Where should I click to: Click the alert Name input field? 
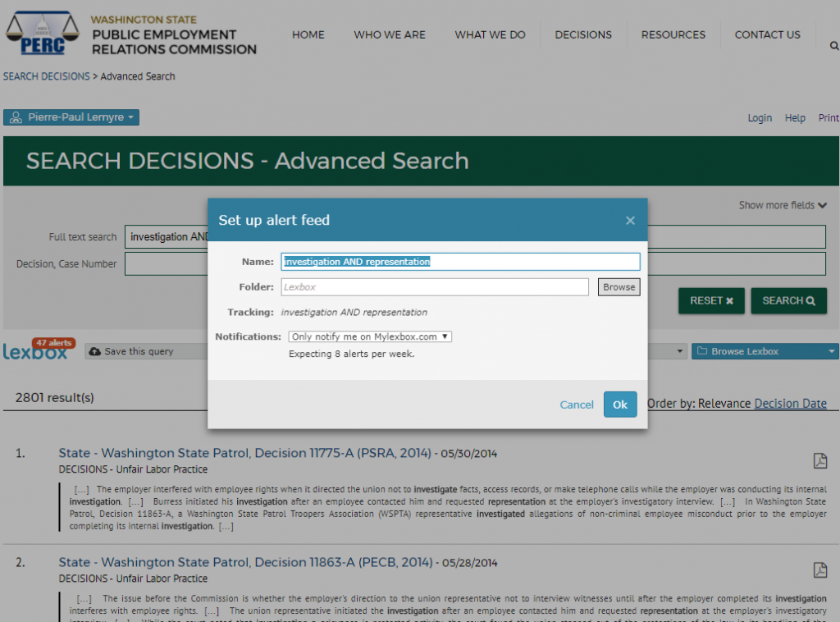click(x=459, y=262)
